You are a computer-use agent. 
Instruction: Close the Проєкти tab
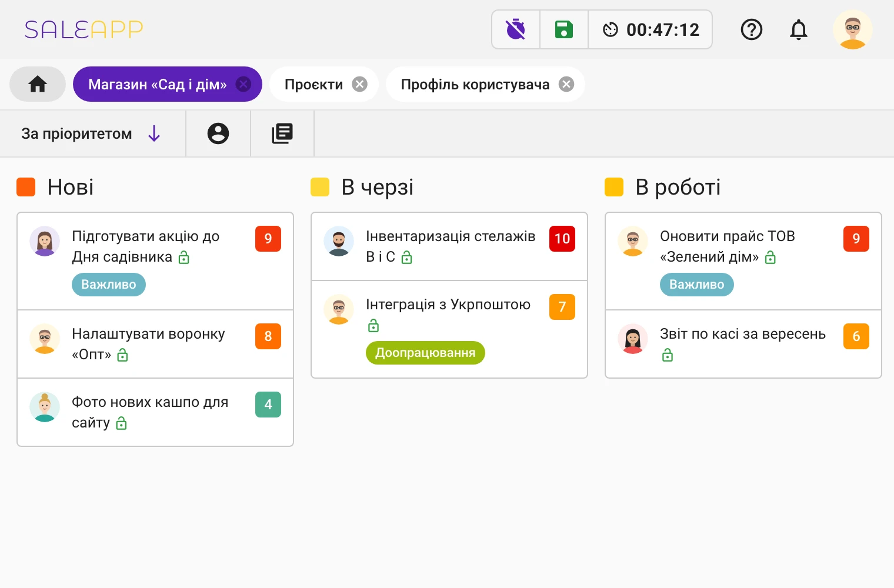click(x=359, y=84)
